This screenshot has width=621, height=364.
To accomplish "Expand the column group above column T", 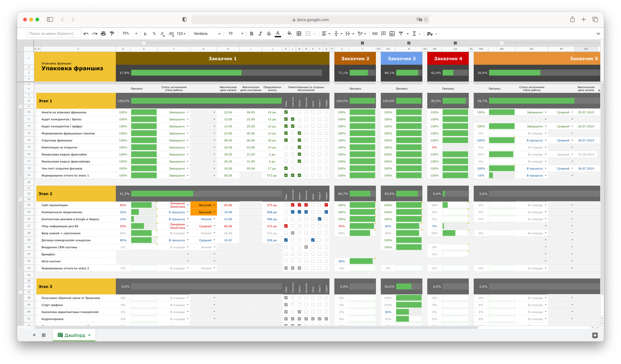I will pyautogui.click(x=362, y=43).
